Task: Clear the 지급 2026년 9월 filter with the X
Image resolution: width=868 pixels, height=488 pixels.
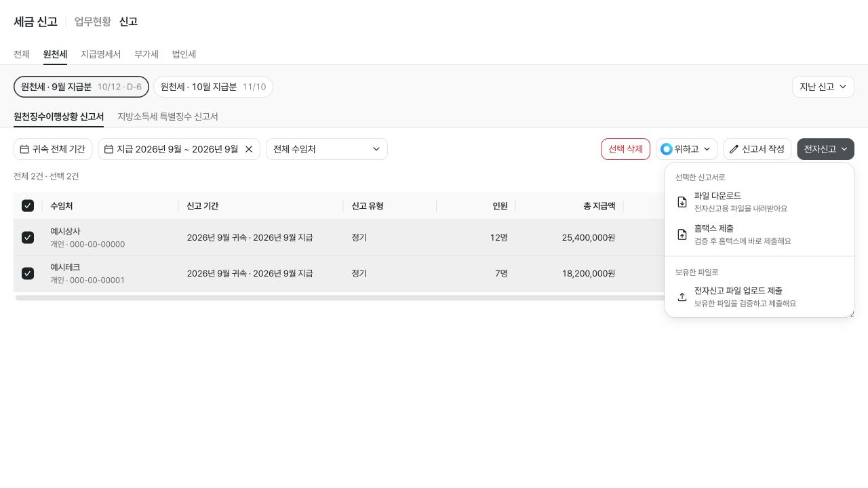Action: [x=249, y=149]
